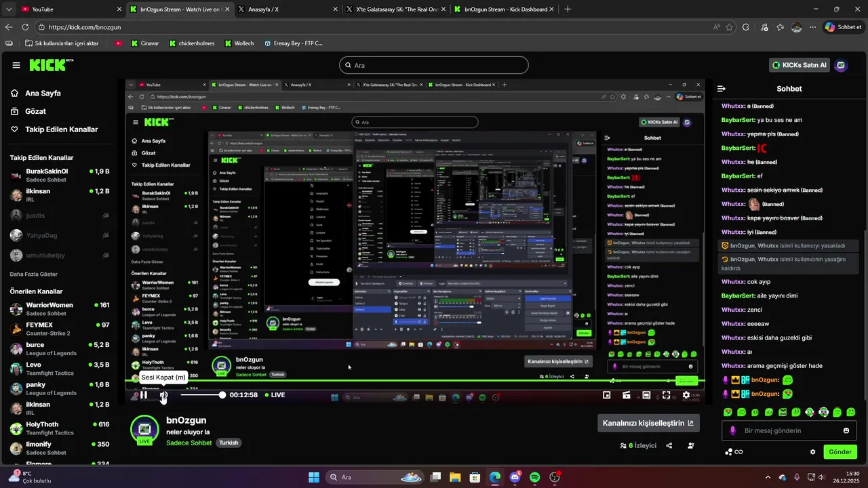The image size is (868, 488).
Task: Open browser extensions puzzle icon
Action: pos(746,27)
